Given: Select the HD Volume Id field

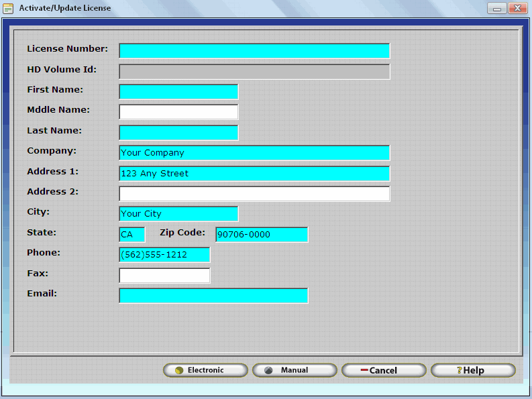Looking at the screenshot, I should pos(254,72).
